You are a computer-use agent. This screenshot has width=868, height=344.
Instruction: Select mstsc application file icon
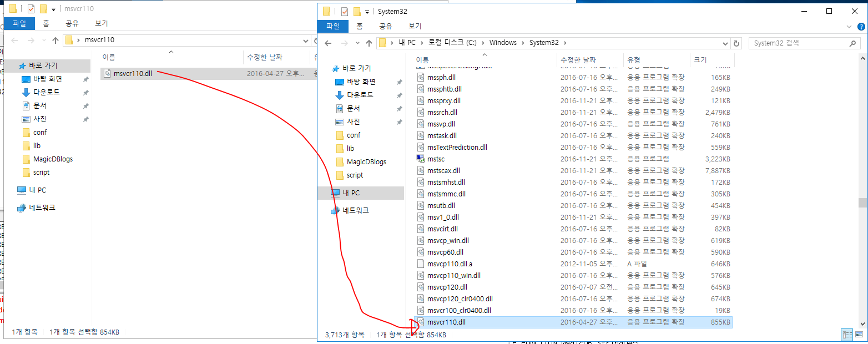420,159
